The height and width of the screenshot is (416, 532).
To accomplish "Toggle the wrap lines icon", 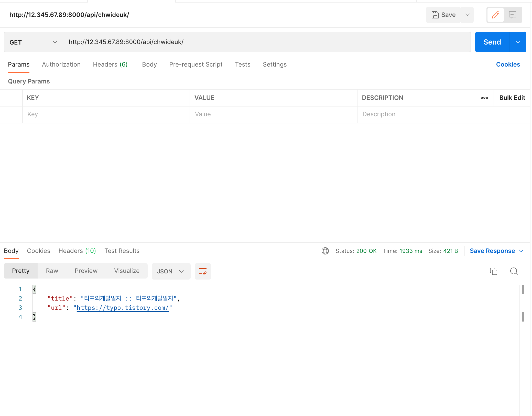I will tap(203, 271).
